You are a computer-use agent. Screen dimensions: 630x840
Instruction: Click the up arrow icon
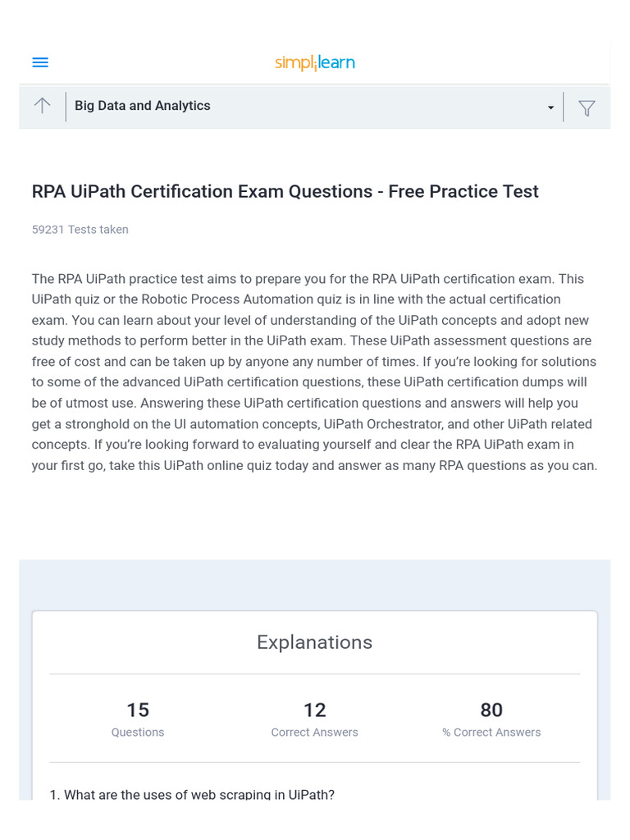click(42, 106)
